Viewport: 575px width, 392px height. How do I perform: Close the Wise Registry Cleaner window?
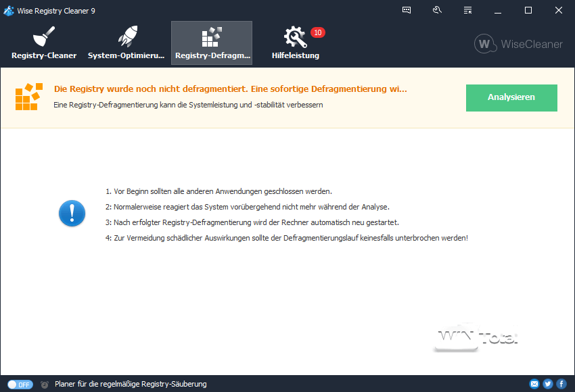[559, 10]
